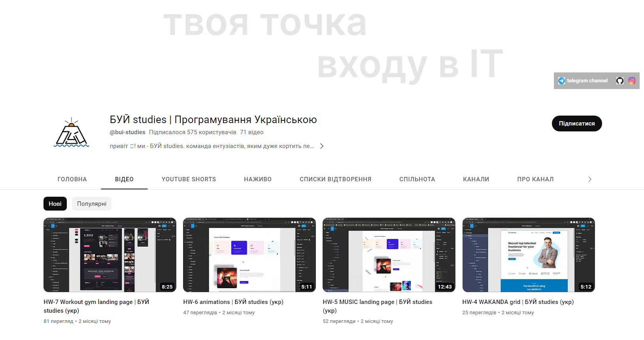The image size is (644, 340).
Task: Click the channel description text starting with привіт
Action: (212, 146)
